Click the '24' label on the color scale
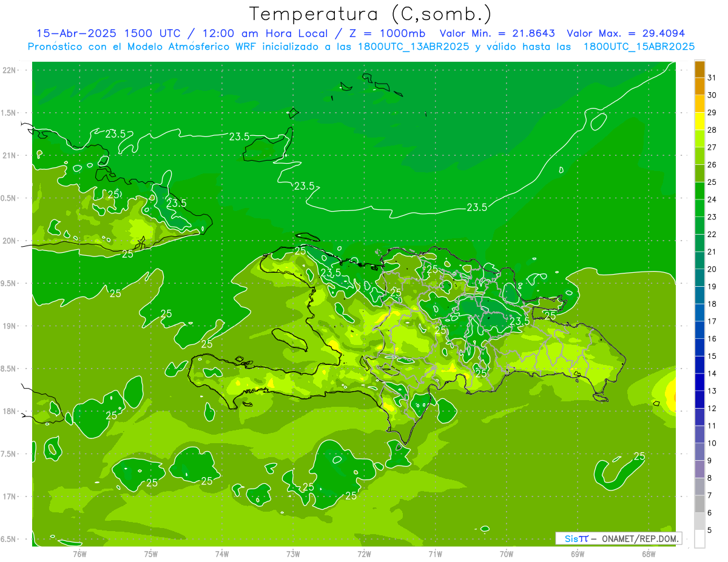728x562 pixels. 712,199
